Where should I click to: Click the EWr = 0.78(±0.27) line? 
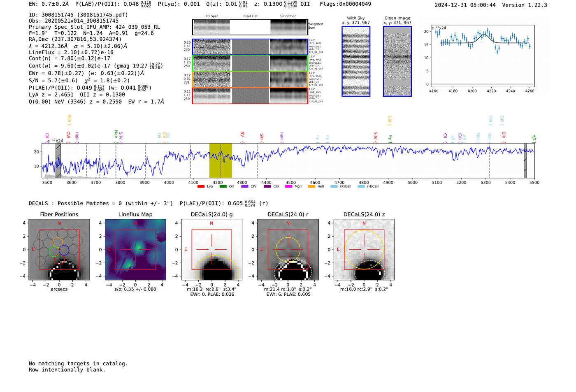tap(86, 73)
